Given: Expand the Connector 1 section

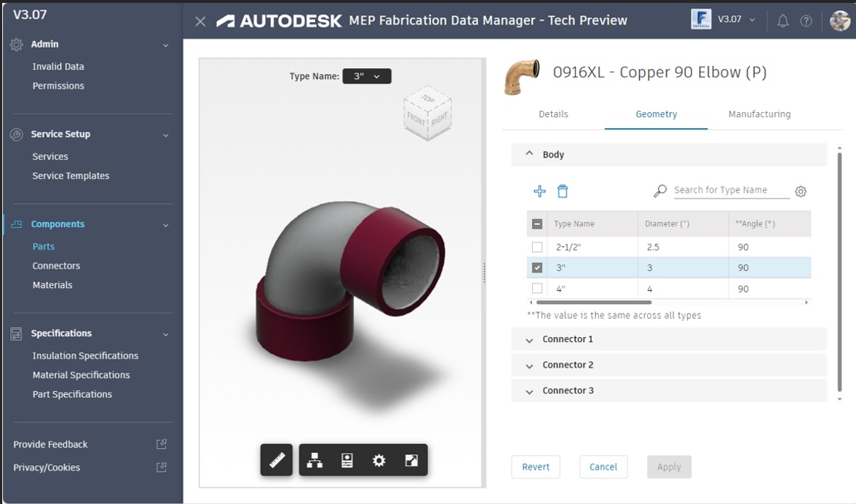Looking at the screenshot, I should 568,339.
